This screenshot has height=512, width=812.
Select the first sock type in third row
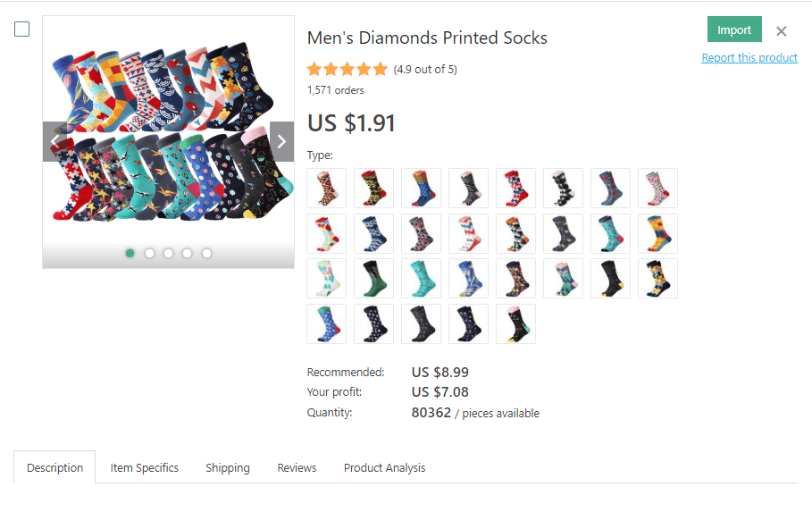pyautogui.click(x=326, y=279)
